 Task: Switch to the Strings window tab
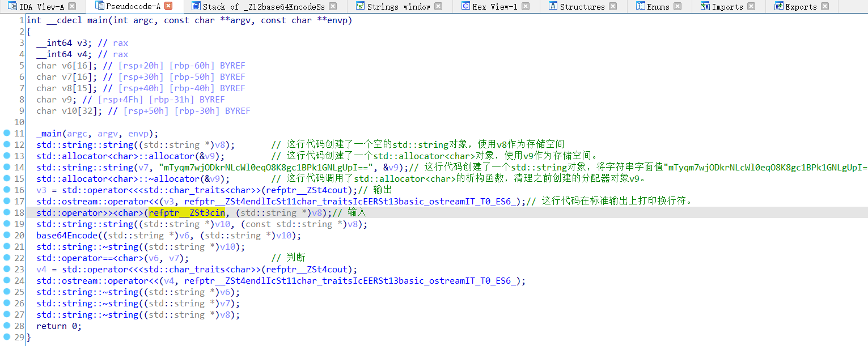click(x=397, y=7)
